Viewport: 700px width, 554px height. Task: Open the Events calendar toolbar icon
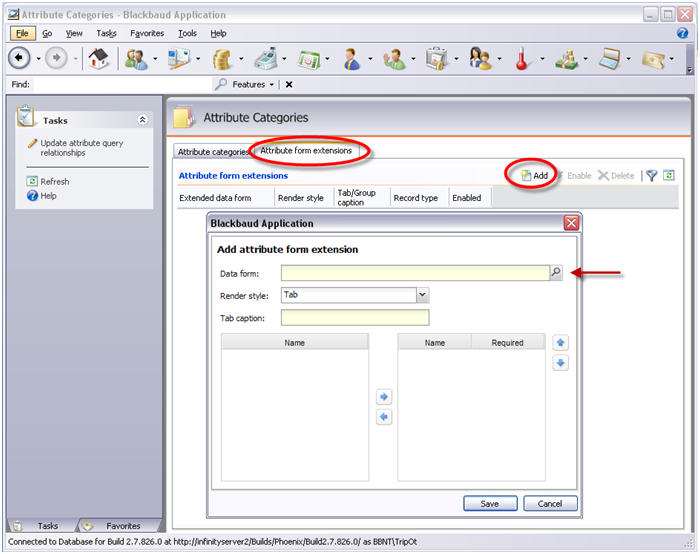309,59
